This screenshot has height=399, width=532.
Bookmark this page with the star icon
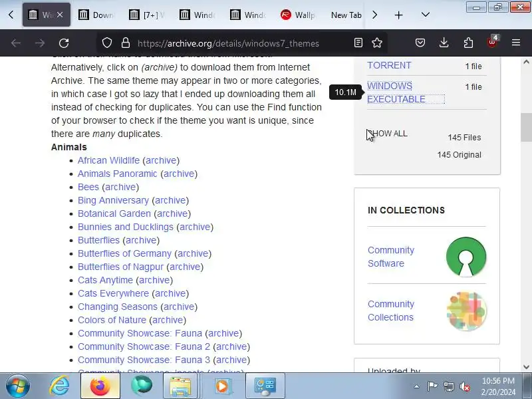point(377,43)
